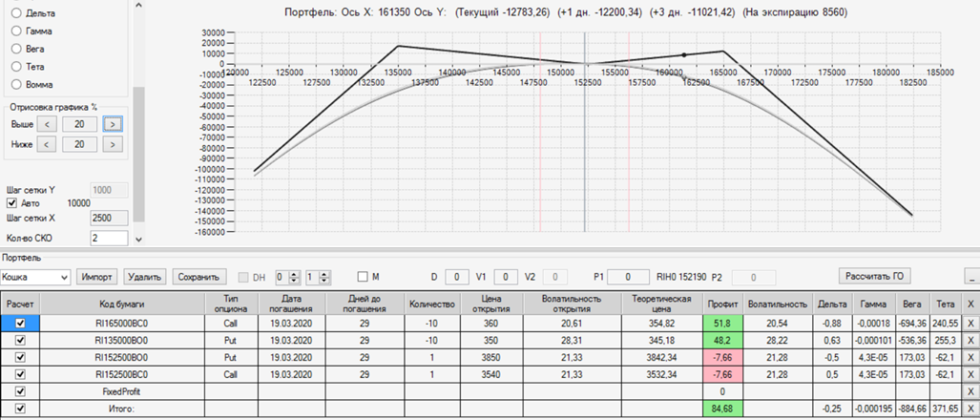The width and height of the screenshot is (980, 420).
Task: Uncheck Расчет for RI135000BO0 row
Action: [20, 340]
